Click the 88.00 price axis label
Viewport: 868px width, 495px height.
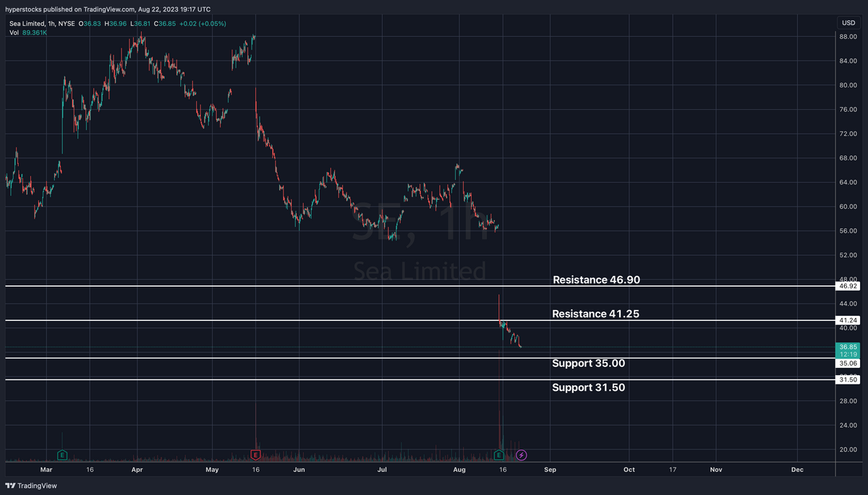click(x=848, y=37)
